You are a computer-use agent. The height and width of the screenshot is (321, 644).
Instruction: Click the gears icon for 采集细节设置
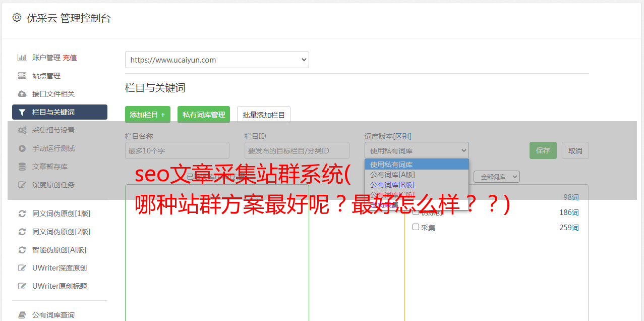tap(22, 130)
